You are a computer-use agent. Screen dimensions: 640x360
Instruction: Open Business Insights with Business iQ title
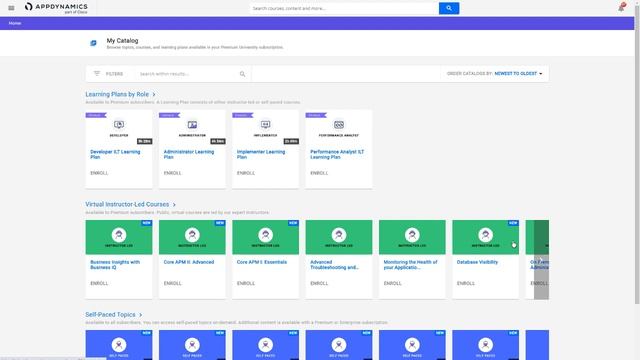pyautogui.click(x=115, y=264)
